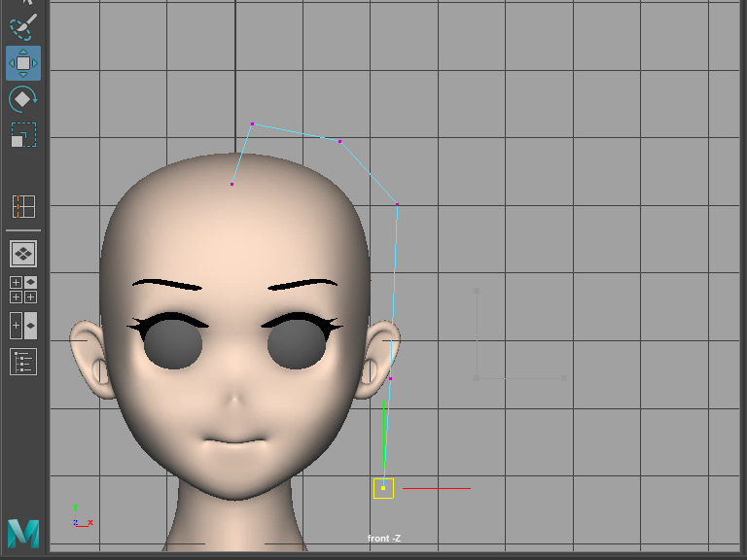Toggle the Outliner panel button

pyautogui.click(x=23, y=362)
